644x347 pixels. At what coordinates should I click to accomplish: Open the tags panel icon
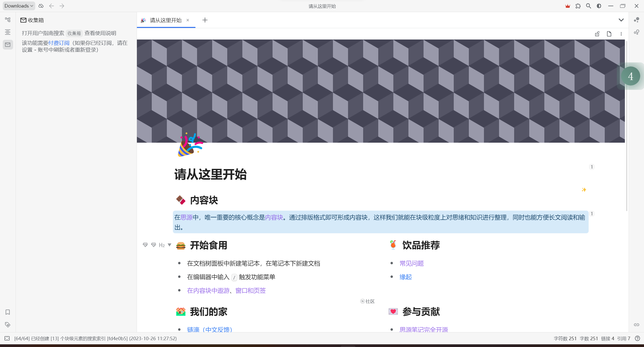(8, 325)
